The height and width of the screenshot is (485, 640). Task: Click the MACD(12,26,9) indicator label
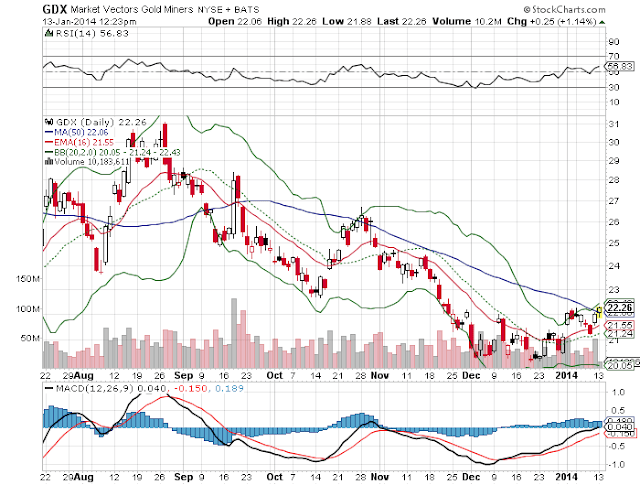(94, 388)
